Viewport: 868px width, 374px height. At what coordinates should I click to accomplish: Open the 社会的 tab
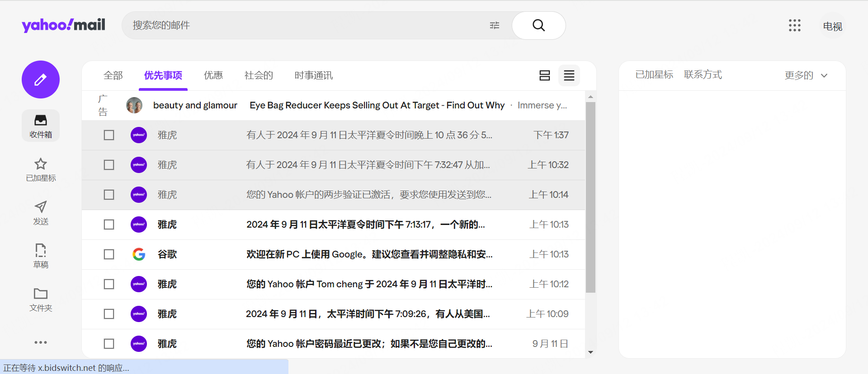tap(259, 75)
